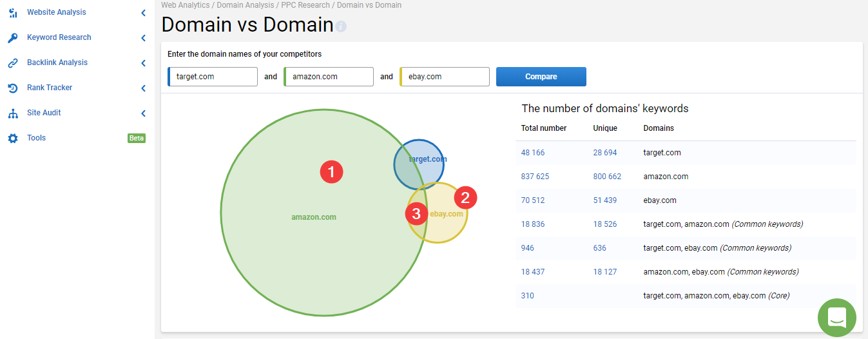The width and height of the screenshot is (868, 339).
Task: Click the info icon beside Domain vs Domain
Action: (341, 26)
